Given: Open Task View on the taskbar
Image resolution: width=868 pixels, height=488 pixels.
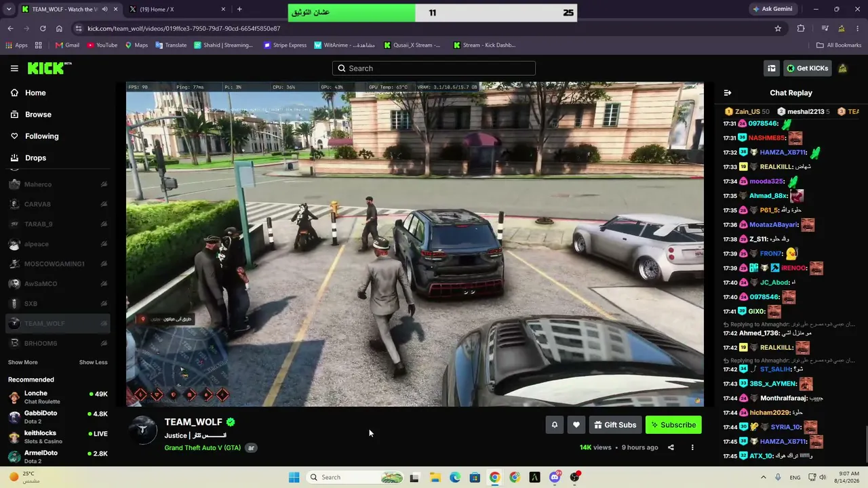Looking at the screenshot, I should point(414,477).
